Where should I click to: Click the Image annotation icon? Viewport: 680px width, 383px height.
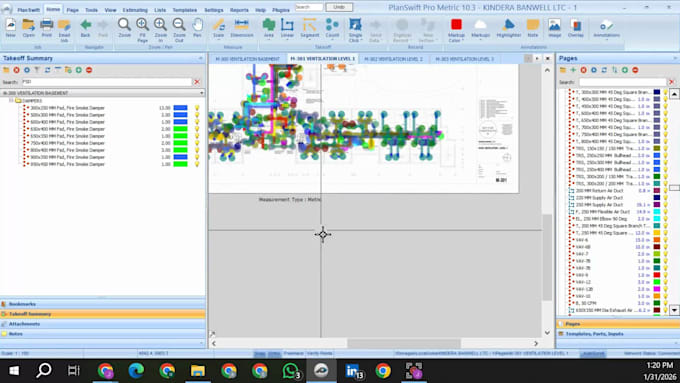click(x=555, y=25)
